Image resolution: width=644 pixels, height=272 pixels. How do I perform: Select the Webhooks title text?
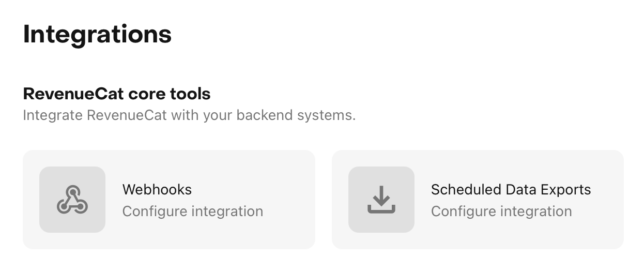pos(157,189)
